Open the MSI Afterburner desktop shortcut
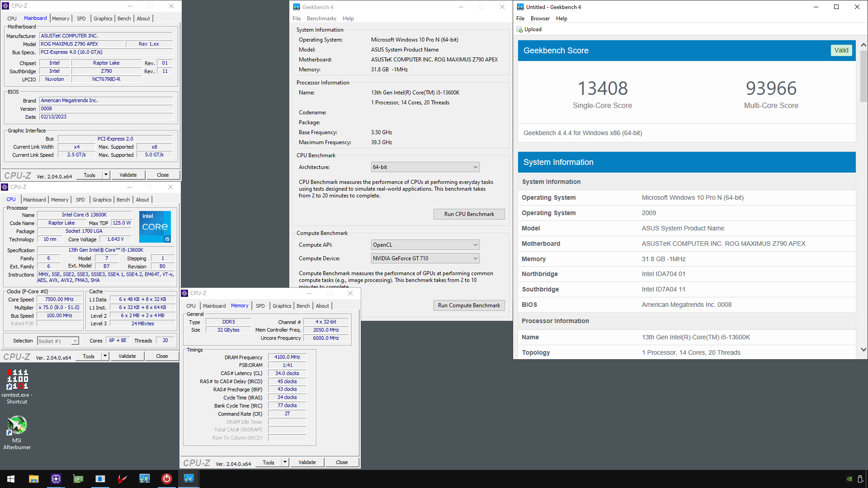Image resolution: width=868 pixels, height=488 pixels. pyautogui.click(x=17, y=432)
